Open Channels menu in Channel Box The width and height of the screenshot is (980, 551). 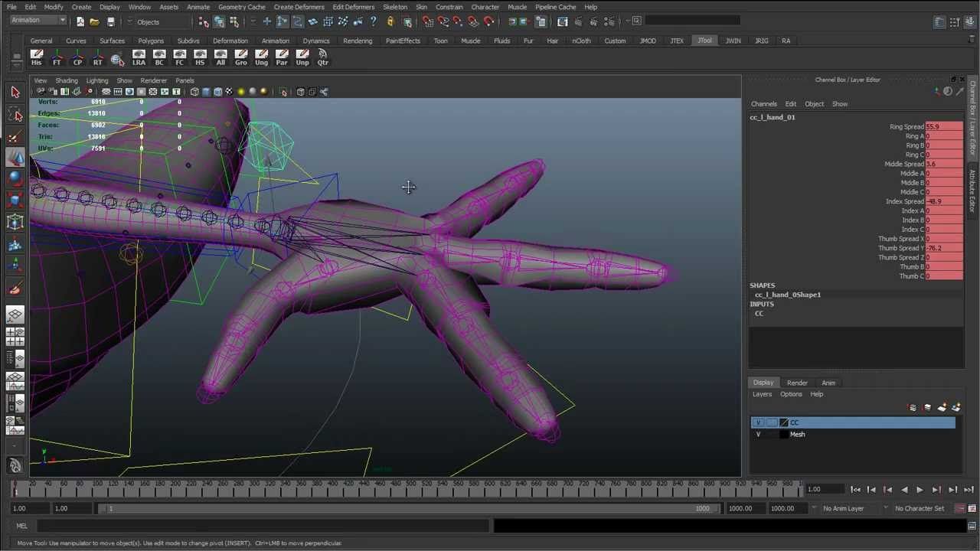click(763, 104)
